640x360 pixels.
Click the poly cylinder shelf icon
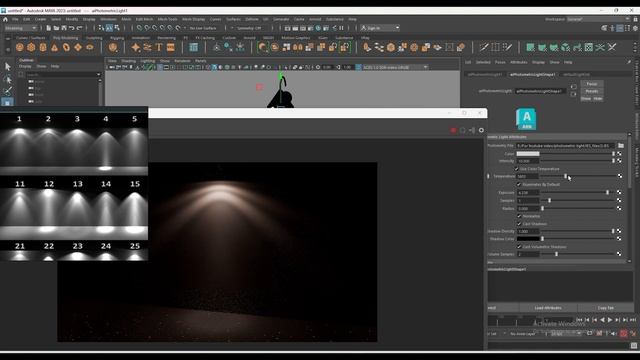pyautogui.click(x=43, y=47)
